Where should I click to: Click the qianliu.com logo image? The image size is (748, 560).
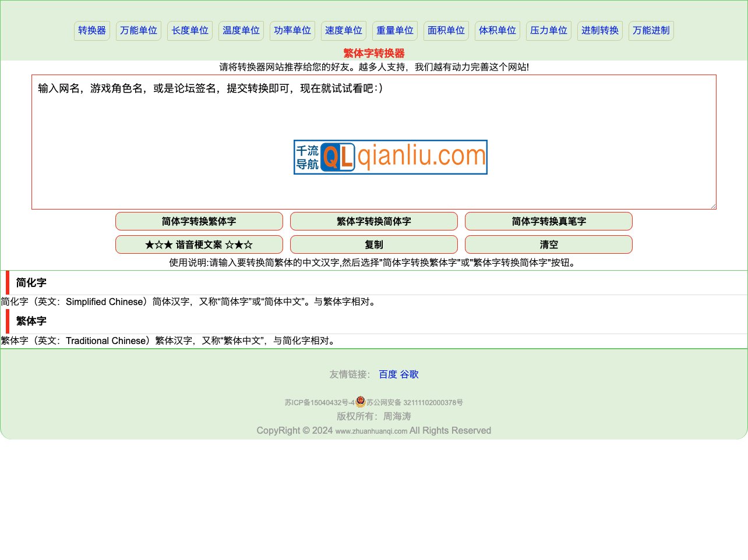click(390, 157)
